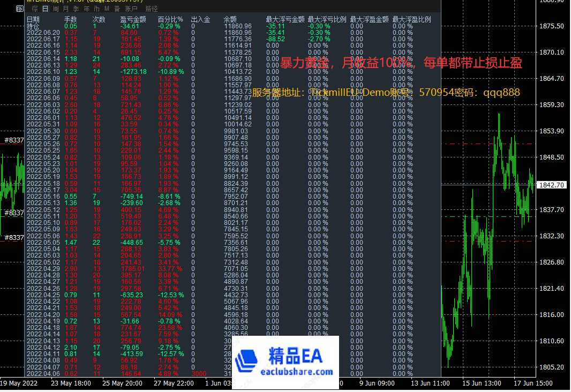This screenshot has width=571, height=392.
Task: Switch to the M tab
Action: pyautogui.click(x=107, y=9)
